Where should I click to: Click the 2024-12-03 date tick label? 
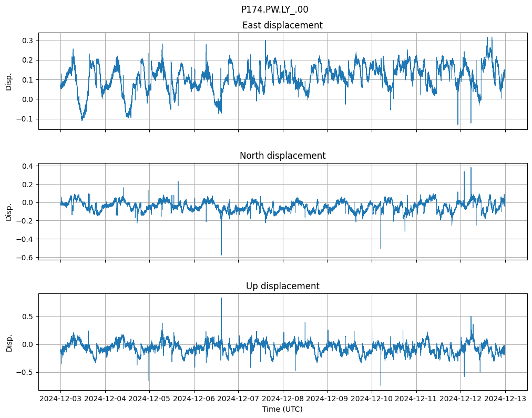(60, 399)
